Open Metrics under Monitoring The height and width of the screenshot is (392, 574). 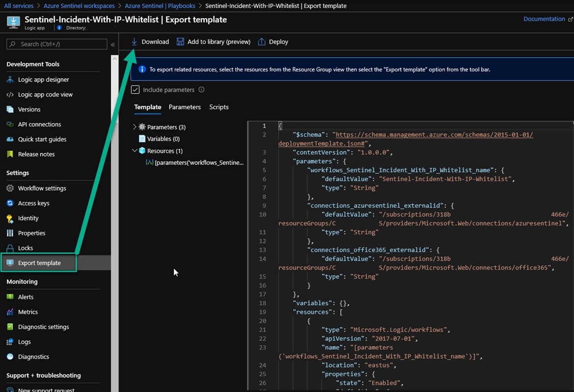click(27, 312)
